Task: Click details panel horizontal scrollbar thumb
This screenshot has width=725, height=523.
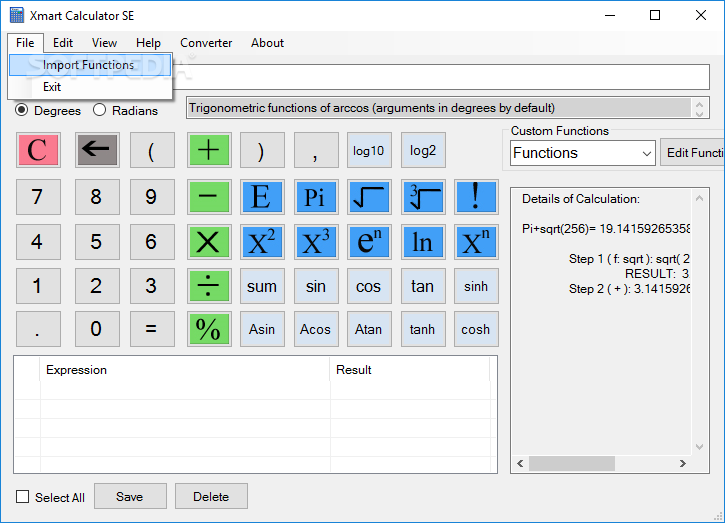Action: click(x=572, y=463)
